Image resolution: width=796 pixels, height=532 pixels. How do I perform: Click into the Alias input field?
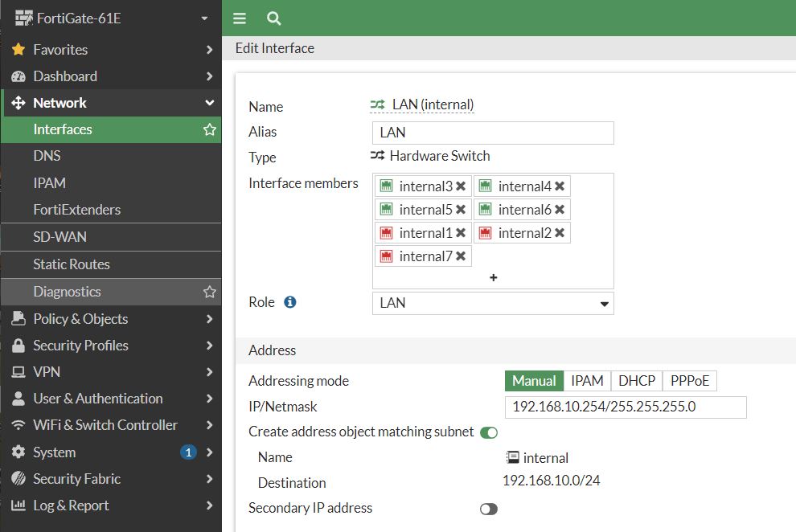pos(493,133)
